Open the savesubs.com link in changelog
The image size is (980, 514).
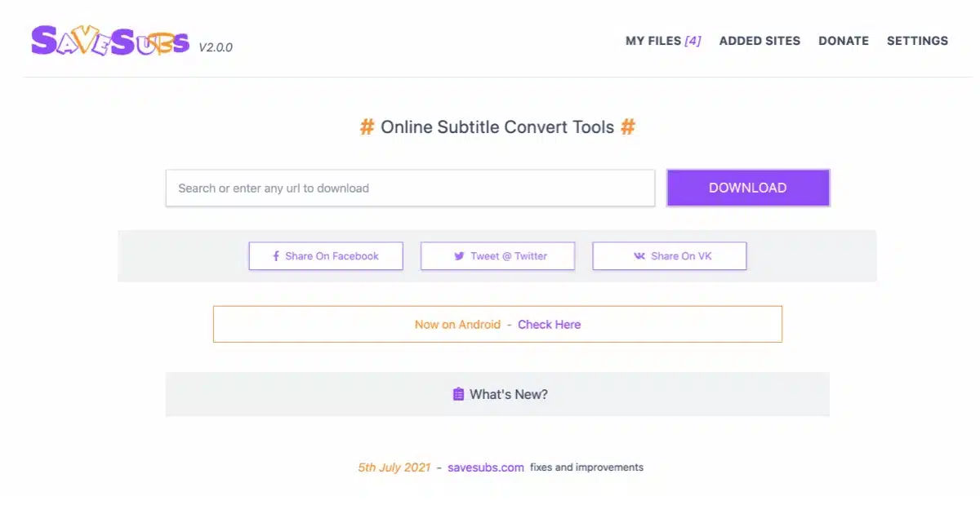(485, 467)
